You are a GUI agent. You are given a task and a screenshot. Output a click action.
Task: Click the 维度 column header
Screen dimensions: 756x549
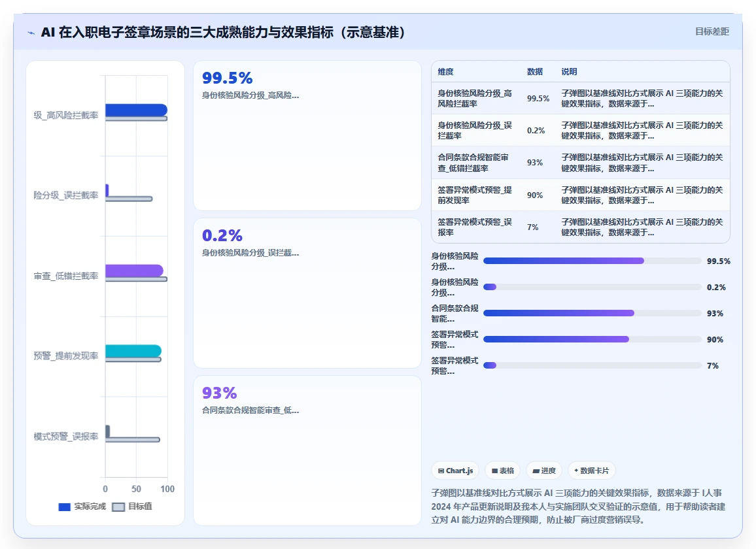click(x=445, y=72)
